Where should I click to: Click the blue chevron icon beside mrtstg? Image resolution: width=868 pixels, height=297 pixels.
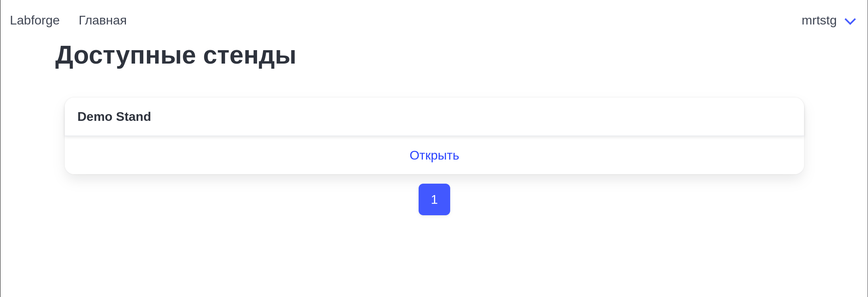(x=850, y=21)
